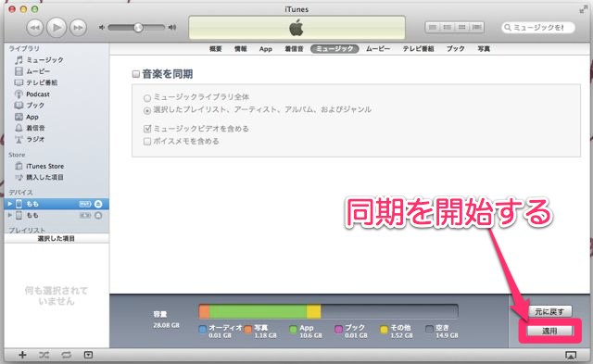Switch to the ムービー tab
Image resolution: width=593 pixels, height=364 pixels.
378,49
